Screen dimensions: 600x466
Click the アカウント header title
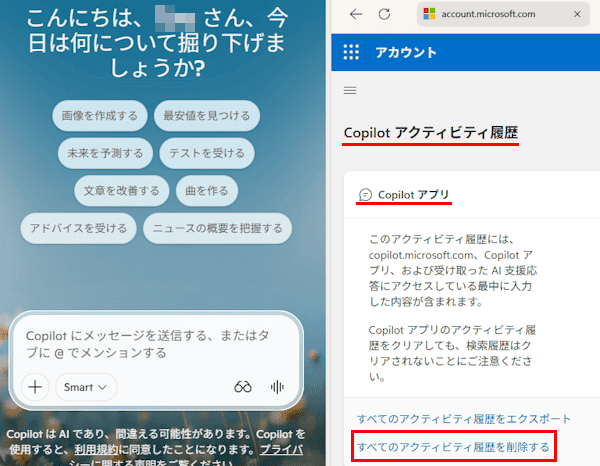point(406,52)
